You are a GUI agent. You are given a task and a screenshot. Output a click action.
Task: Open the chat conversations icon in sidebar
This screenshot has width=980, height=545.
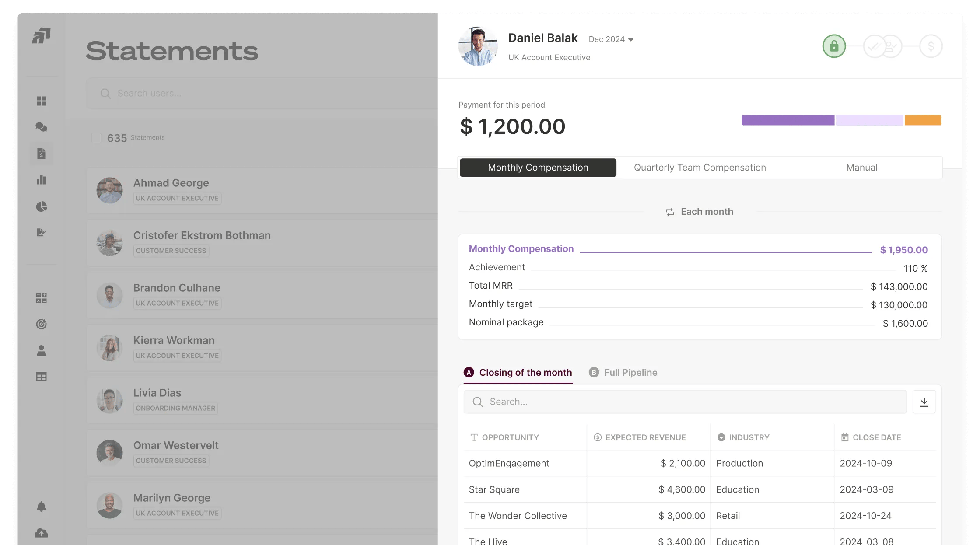[x=41, y=127]
